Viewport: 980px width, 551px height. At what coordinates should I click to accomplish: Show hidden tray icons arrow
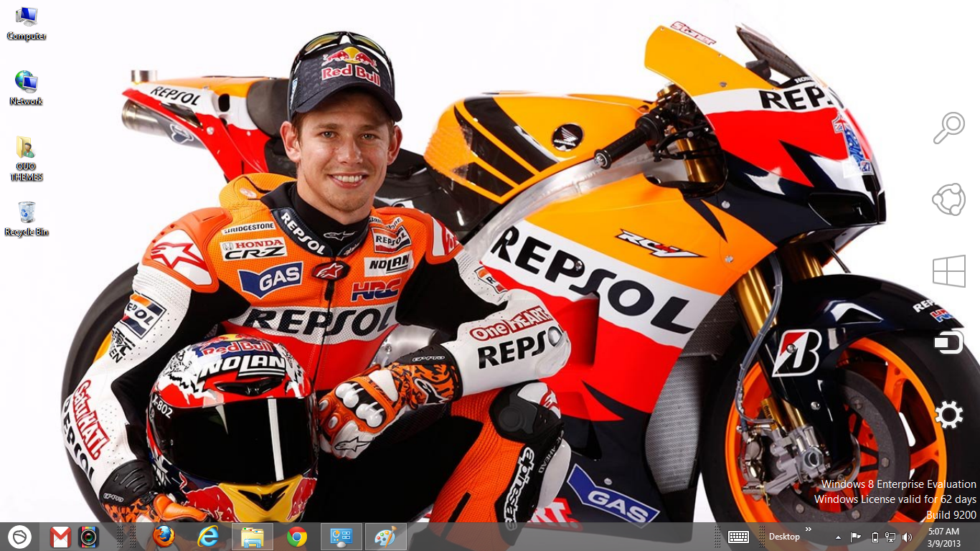click(x=838, y=537)
